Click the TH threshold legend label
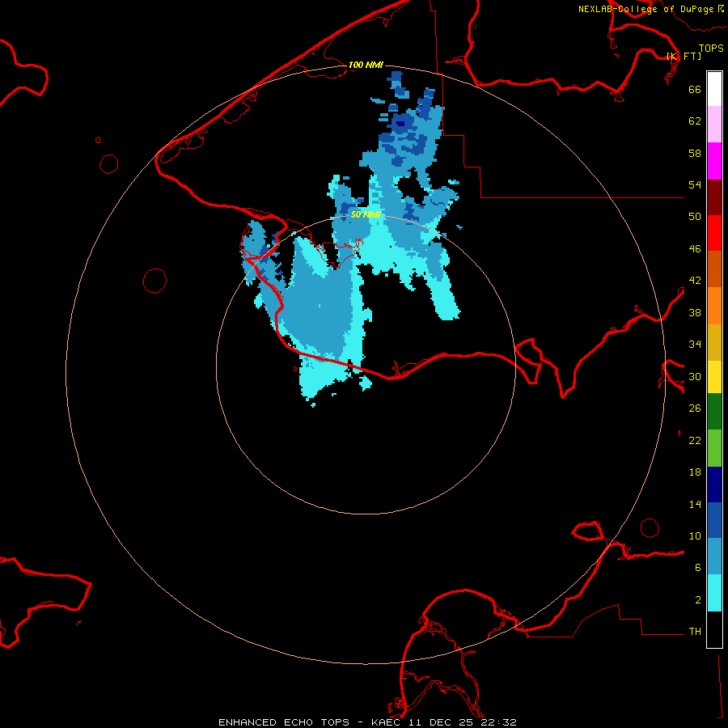The height and width of the screenshot is (728, 728). coord(695,632)
